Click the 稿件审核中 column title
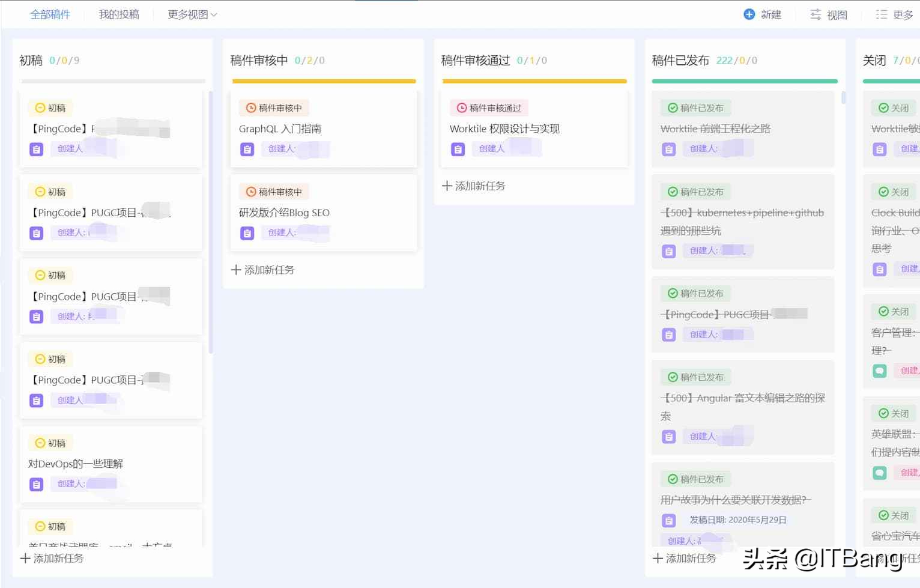920x588 pixels. (259, 61)
